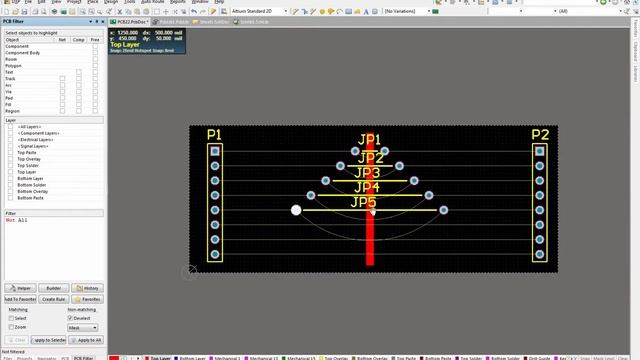Open the Mask mode dropdown
The height and width of the screenshot is (360, 640).
(83, 328)
